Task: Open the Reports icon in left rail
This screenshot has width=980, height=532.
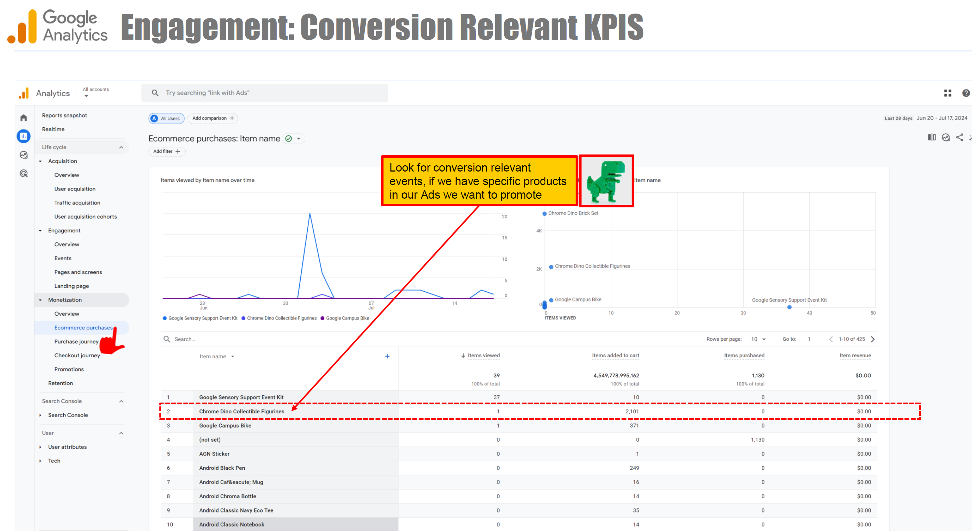Action: (24, 136)
